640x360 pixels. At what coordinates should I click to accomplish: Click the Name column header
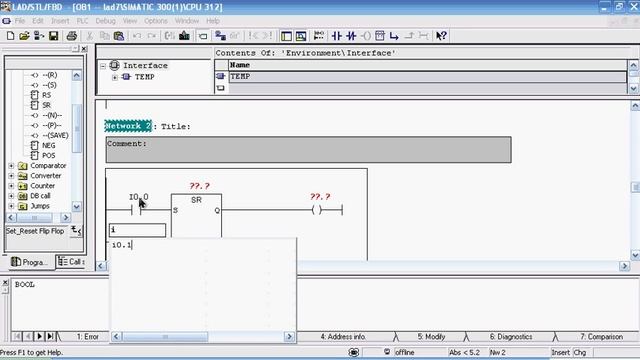pos(427,65)
